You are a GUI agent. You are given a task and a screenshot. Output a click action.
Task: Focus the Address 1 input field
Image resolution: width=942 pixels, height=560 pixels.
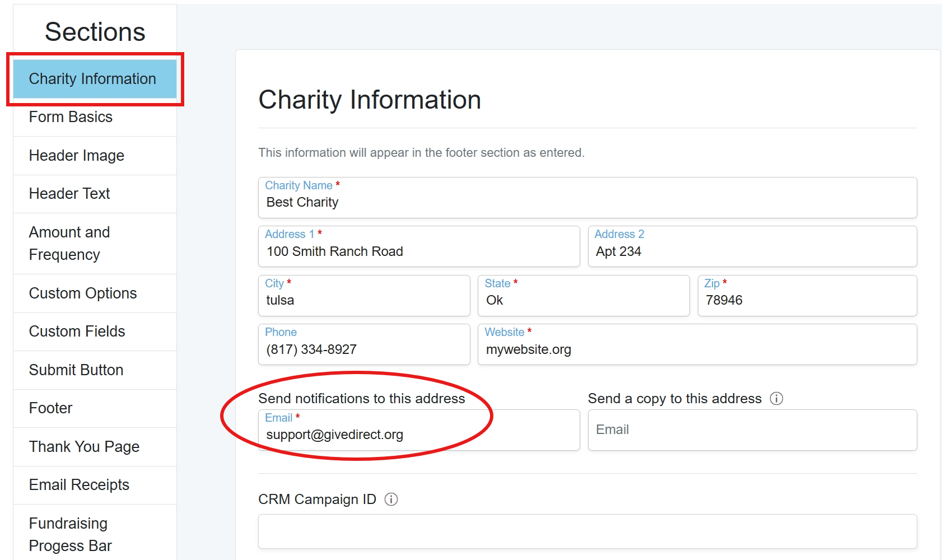(x=419, y=246)
